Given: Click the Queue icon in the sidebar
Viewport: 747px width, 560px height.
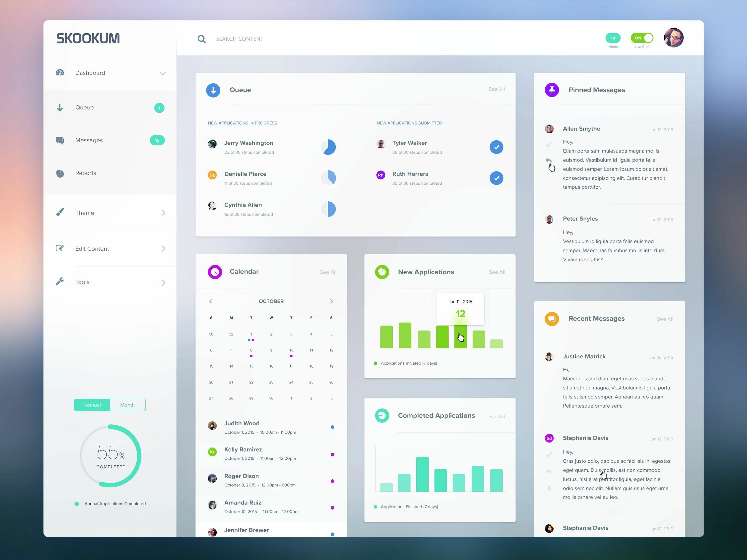Looking at the screenshot, I should 60,107.
